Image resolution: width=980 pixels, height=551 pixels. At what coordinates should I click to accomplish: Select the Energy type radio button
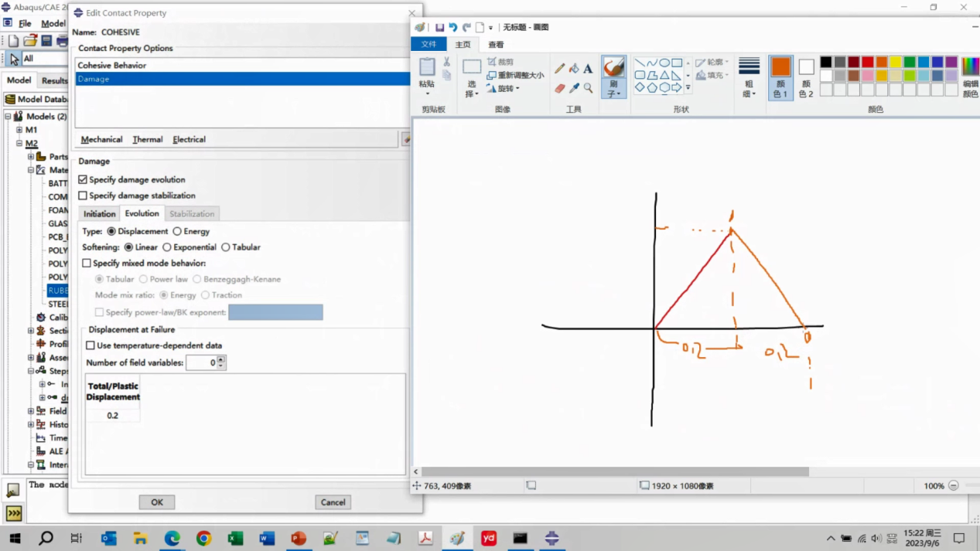point(177,231)
